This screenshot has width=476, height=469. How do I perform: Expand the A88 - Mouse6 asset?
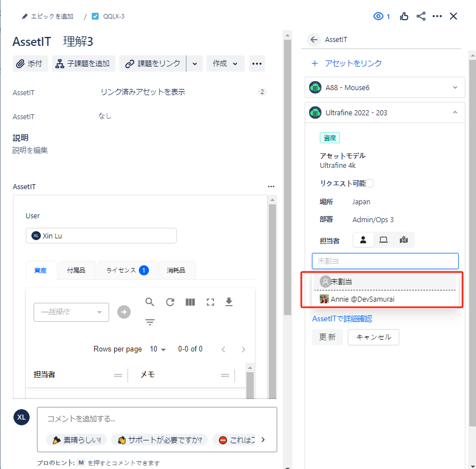point(455,88)
